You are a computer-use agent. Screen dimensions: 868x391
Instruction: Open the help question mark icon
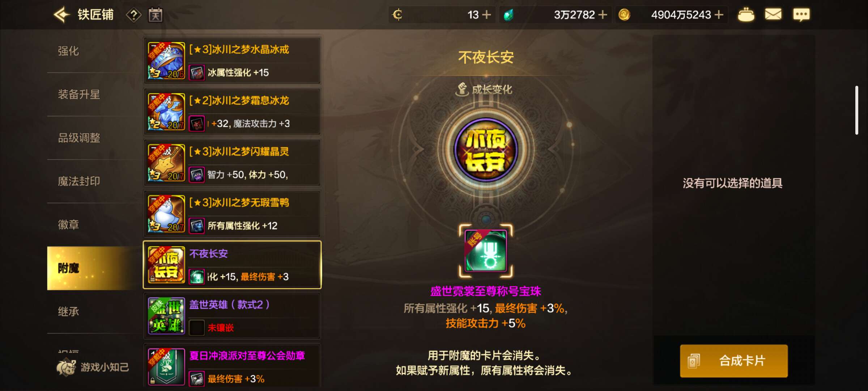pos(133,15)
